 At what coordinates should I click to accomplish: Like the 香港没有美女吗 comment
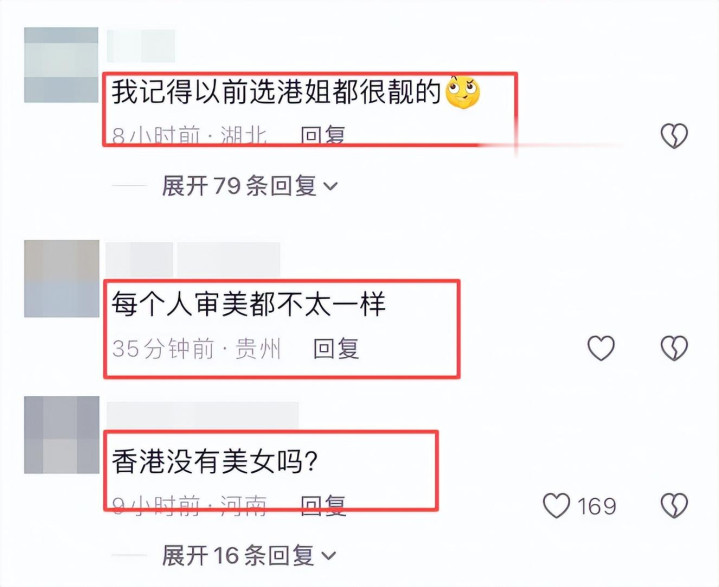[x=556, y=505]
